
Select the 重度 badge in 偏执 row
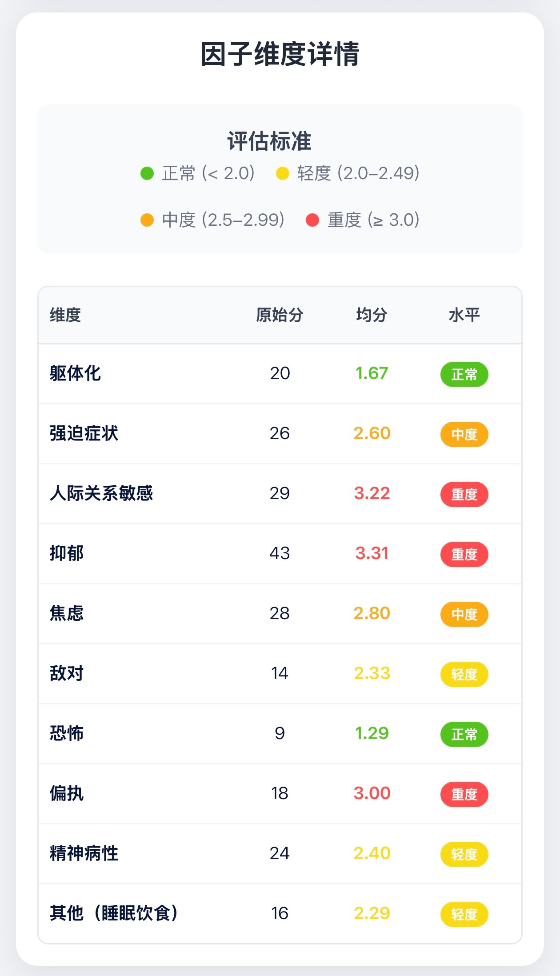pyautogui.click(x=464, y=794)
